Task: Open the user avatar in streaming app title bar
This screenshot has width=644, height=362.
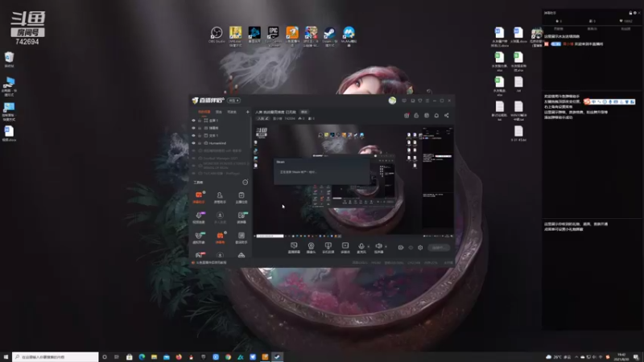Action: pos(392,101)
